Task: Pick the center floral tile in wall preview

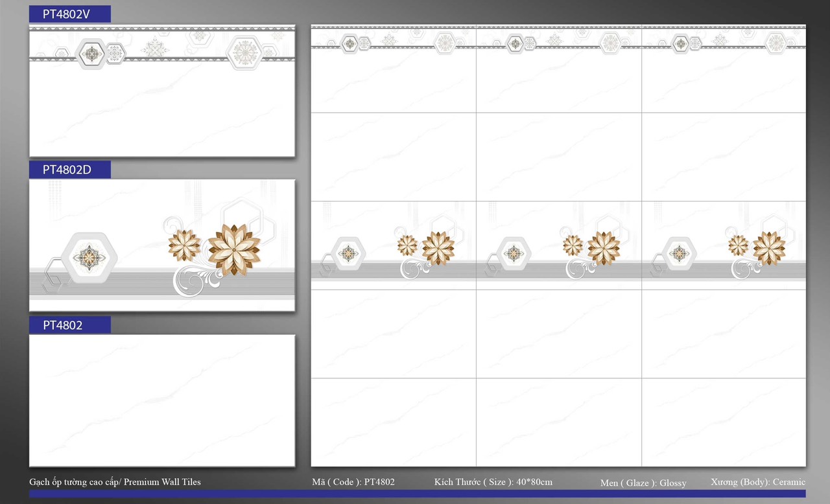Action: [559, 246]
